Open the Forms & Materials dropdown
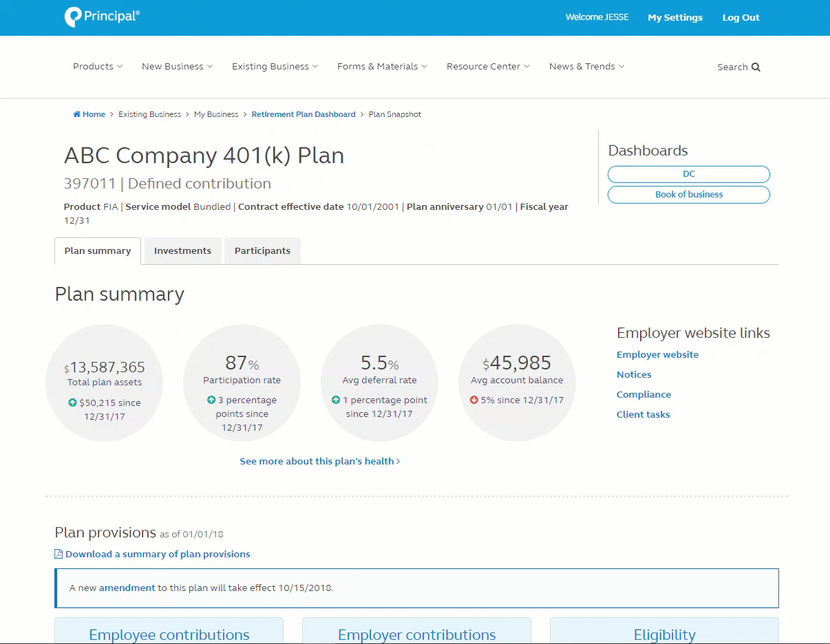 (x=382, y=67)
